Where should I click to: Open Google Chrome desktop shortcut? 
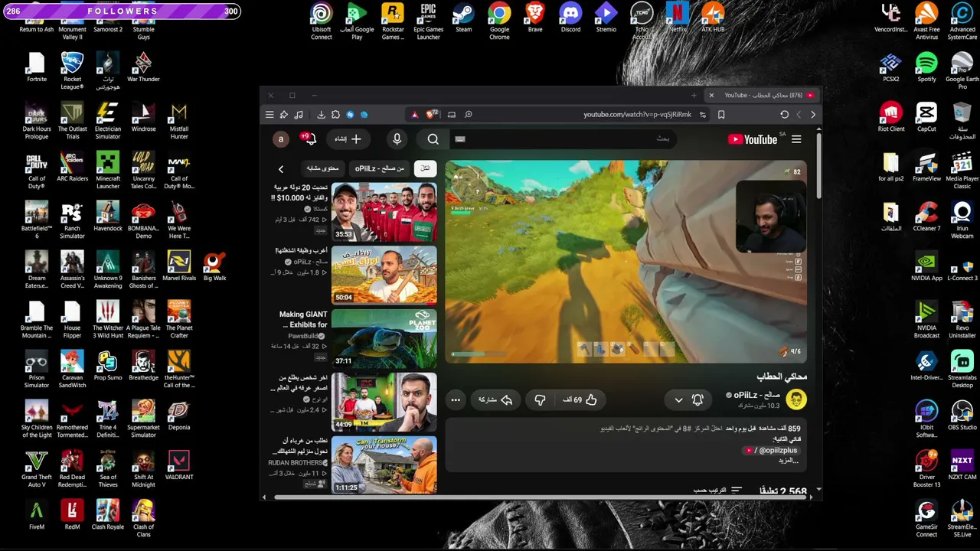(x=499, y=21)
